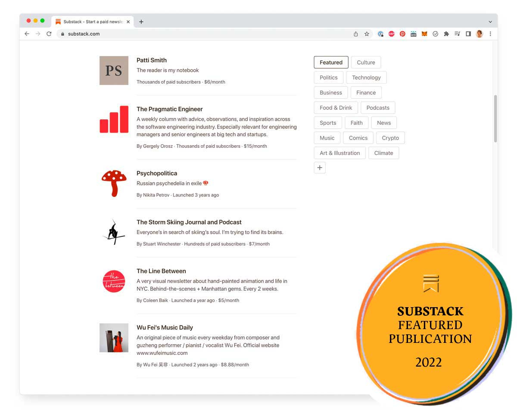Toggle the browser side panel icon
This screenshot has height=420, width=517.
click(468, 34)
